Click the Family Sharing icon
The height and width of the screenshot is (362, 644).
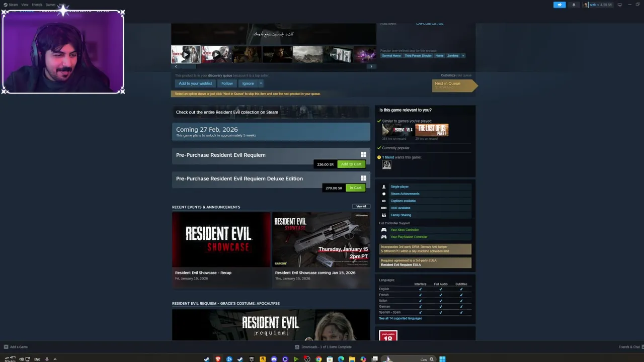pos(384,215)
